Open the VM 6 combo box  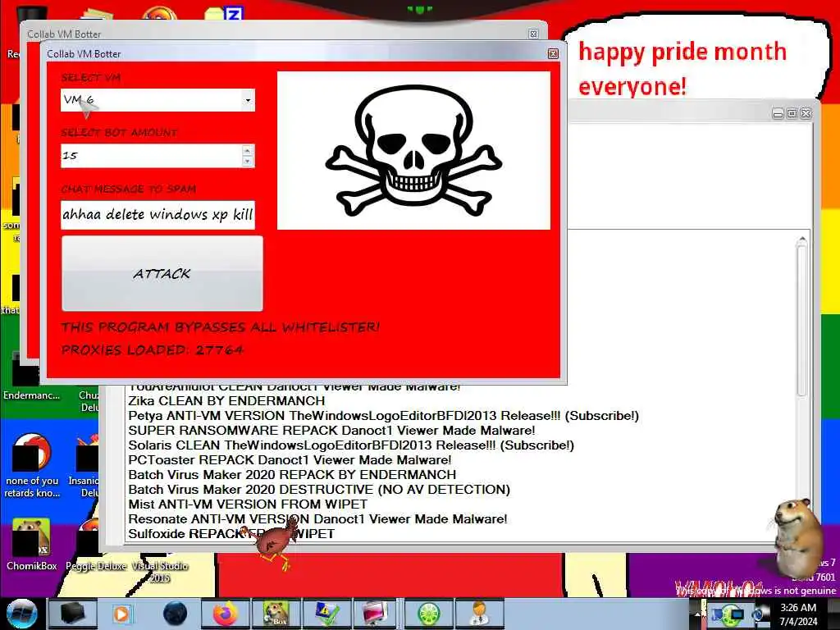click(157, 100)
